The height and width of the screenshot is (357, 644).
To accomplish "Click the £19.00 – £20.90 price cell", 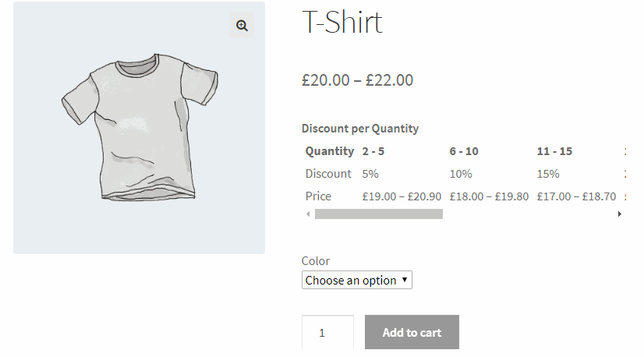I will pos(402,196).
